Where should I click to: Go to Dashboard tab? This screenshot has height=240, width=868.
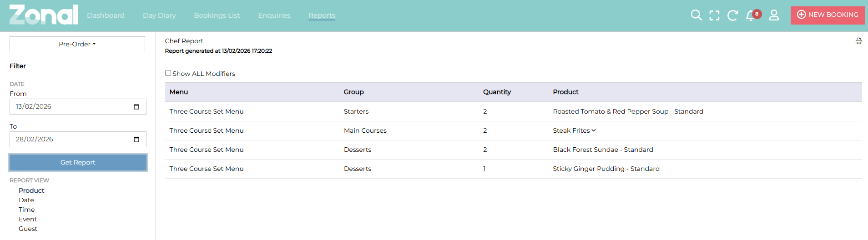pos(106,15)
